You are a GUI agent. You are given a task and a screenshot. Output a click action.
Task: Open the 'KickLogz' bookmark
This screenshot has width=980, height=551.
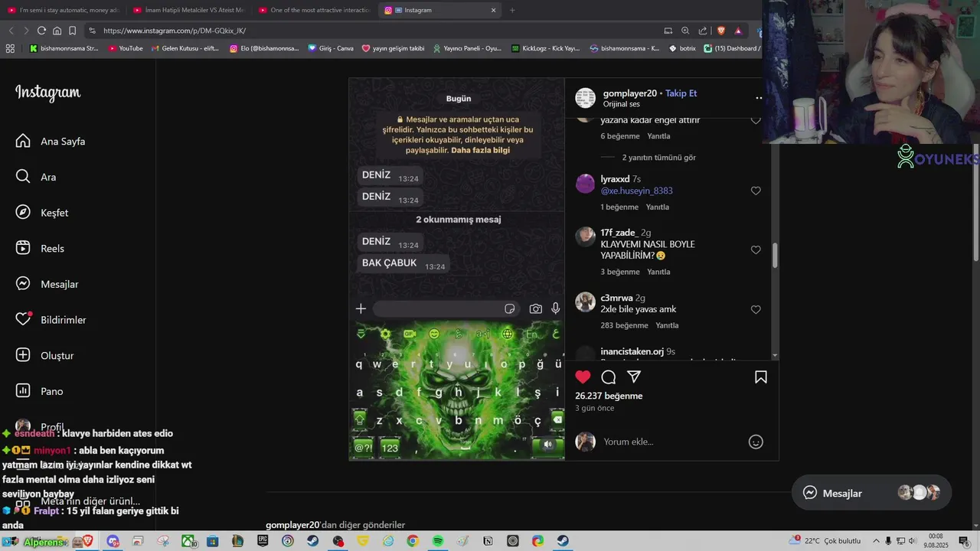[545, 48]
